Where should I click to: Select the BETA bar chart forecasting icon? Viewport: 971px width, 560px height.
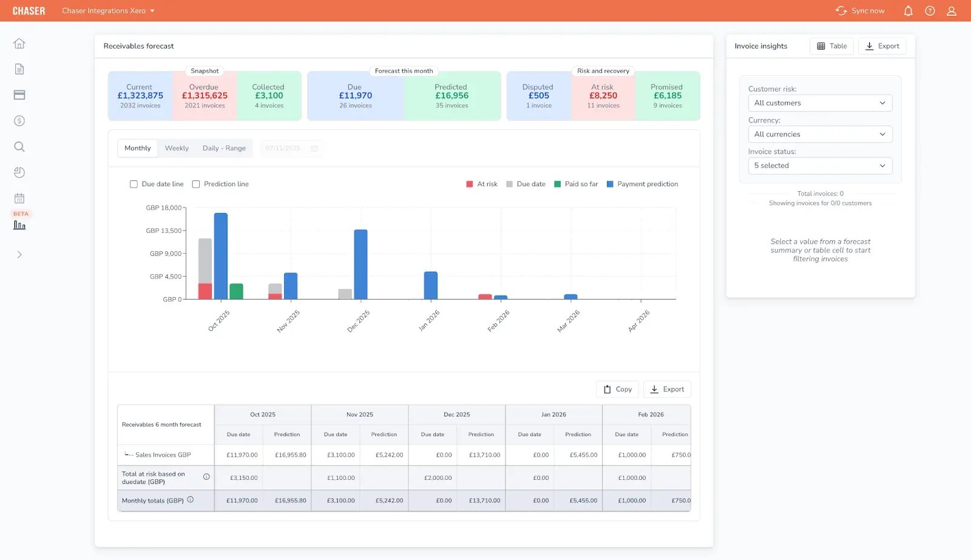click(19, 224)
